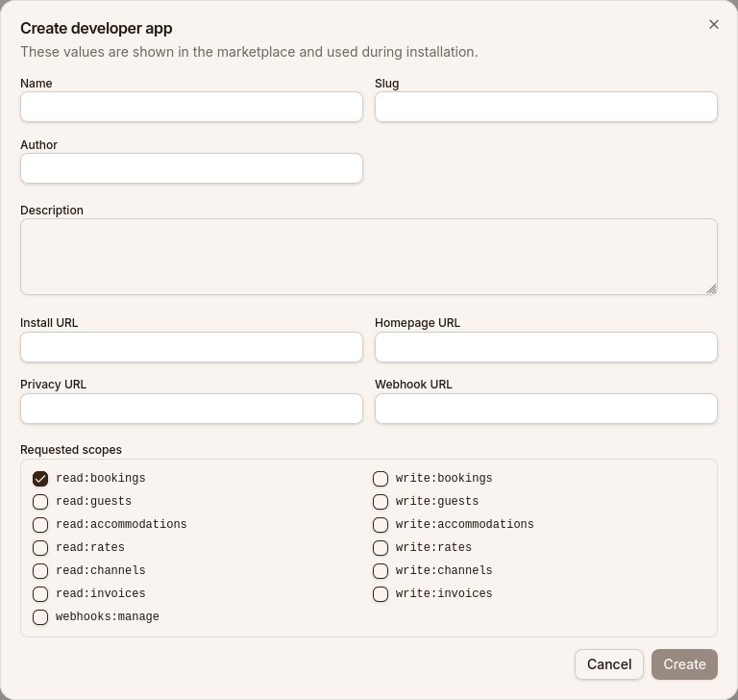Enable the write:guests checkbox
This screenshot has height=700, width=738.
click(381, 502)
